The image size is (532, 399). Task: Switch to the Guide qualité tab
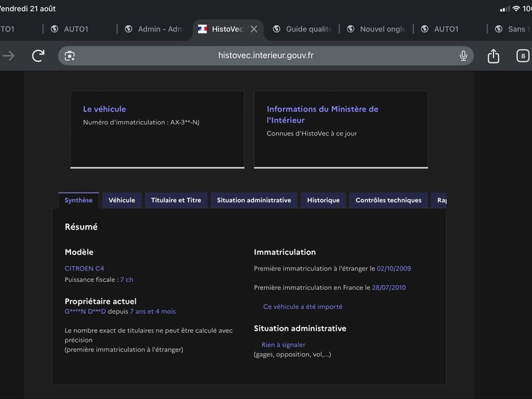302,29
